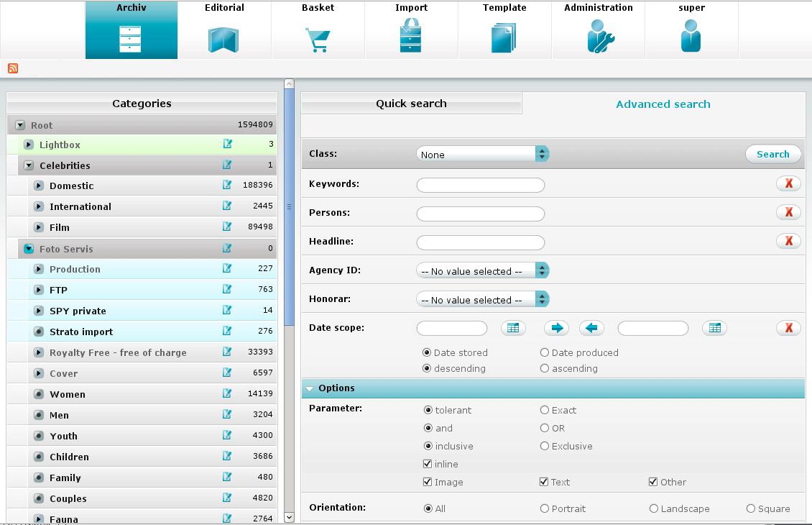812x525 pixels.
Task: Collapse the Celebrities category tree
Action: pyautogui.click(x=29, y=165)
